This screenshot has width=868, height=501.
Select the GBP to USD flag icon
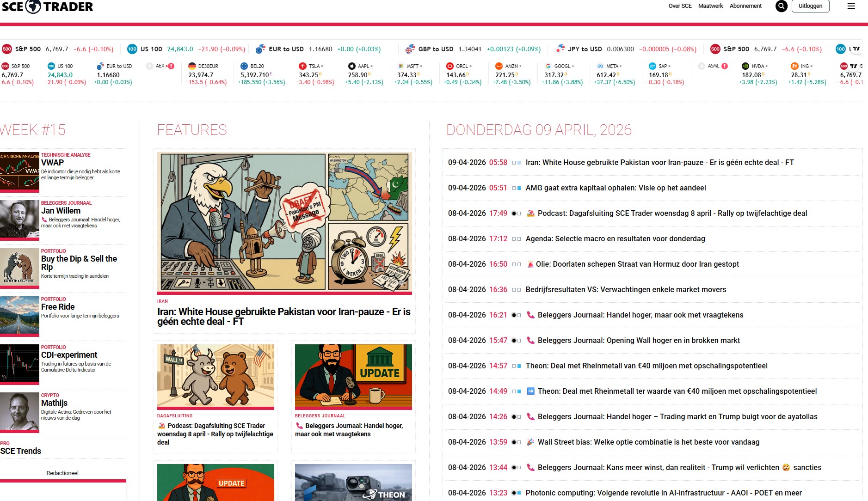(x=410, y=49)
